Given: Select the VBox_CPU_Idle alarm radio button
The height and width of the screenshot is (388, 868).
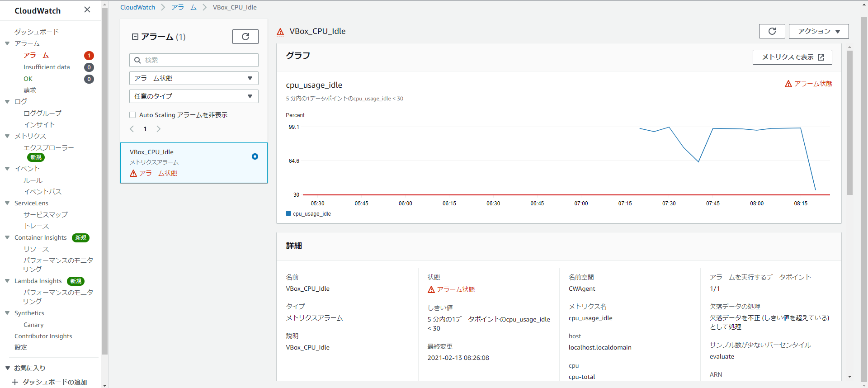Looking at the screenshot, I should pos(255,156).
